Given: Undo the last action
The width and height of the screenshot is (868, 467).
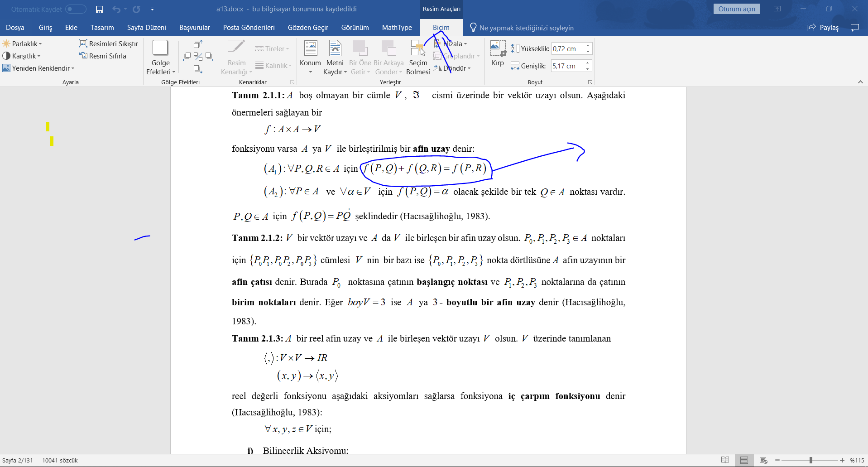Looking at the screenshot, I should [x=116, y=9].
